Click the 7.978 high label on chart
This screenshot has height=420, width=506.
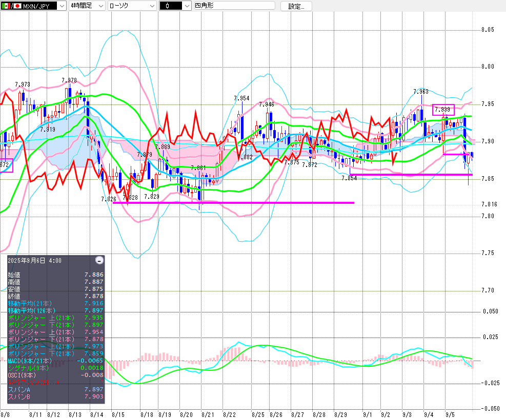69,80
